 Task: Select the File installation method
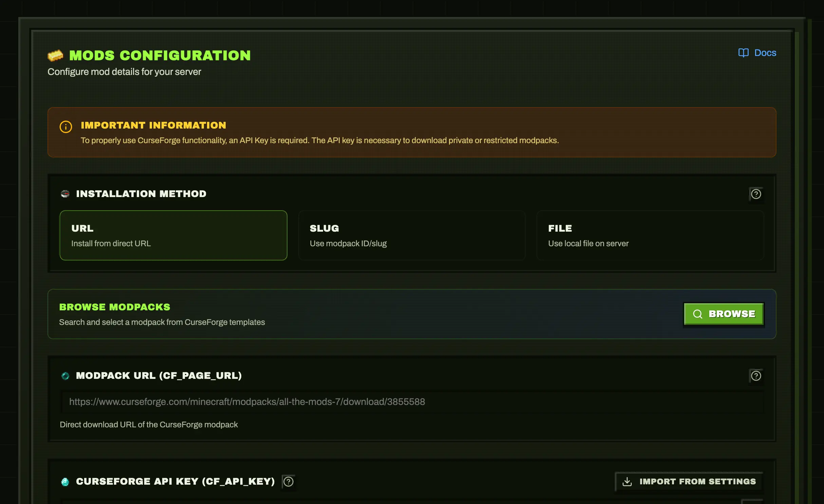(x=650, y=235)
